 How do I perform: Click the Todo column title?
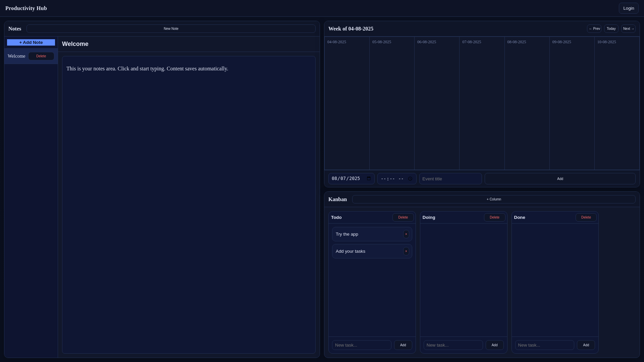tap(336, 218)
